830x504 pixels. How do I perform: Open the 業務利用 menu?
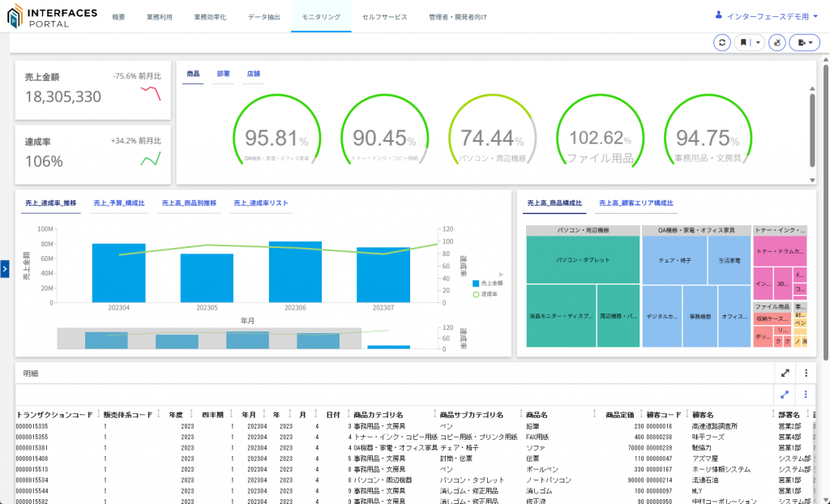point(160,17)
